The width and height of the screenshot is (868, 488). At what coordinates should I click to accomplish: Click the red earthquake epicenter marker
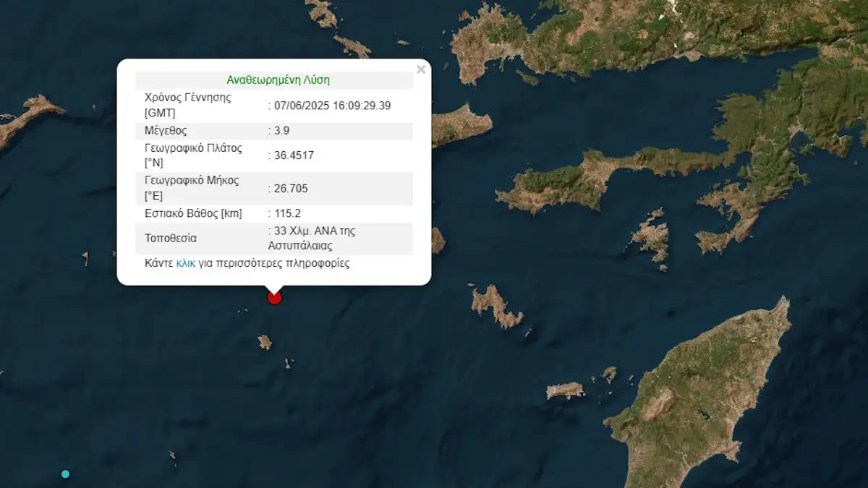pyautogui.click(x=274, y=297)
